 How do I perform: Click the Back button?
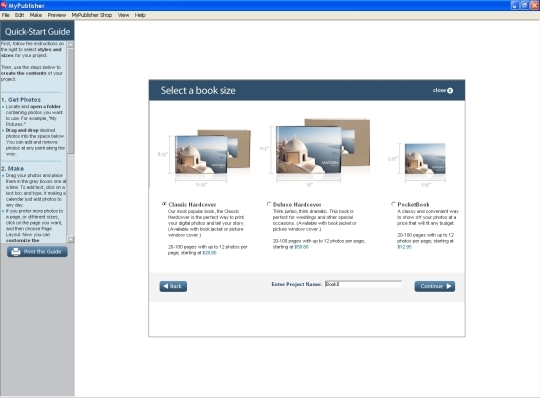(x=173, y=286)
